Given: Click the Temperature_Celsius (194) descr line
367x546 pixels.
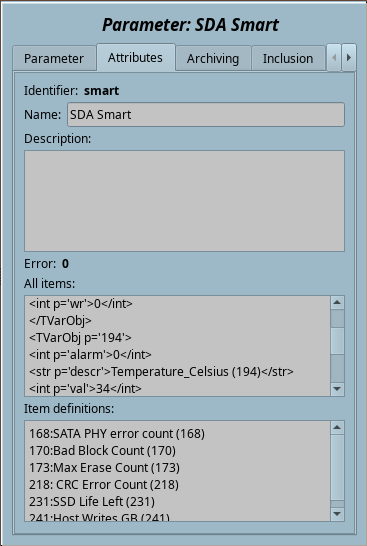Looking at the screenshot, I should pos(161,372).
